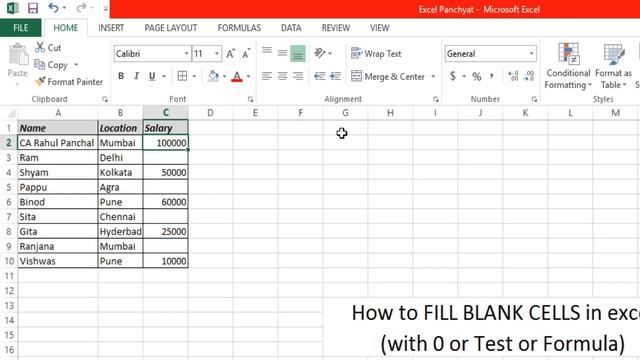The width and height of the screenshot is (640, 360).
Task: Click the Copy icon
Action: (x=40, y=64)
